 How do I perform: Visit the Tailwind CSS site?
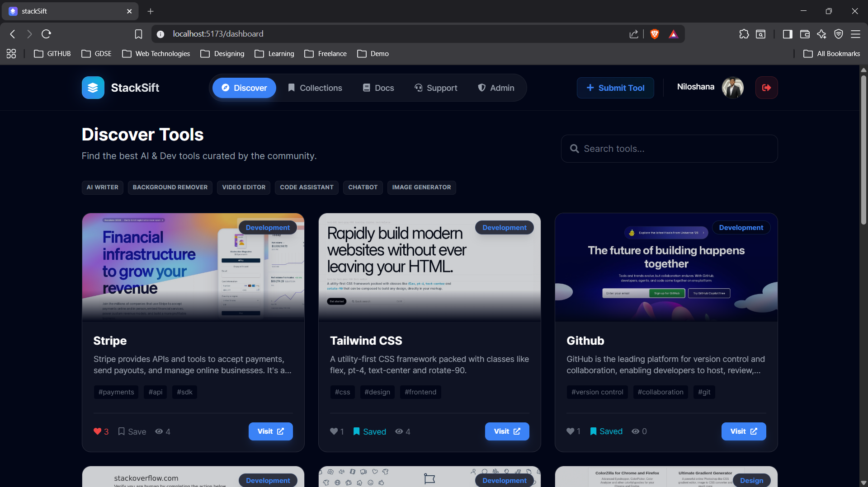tap(507, 431)
